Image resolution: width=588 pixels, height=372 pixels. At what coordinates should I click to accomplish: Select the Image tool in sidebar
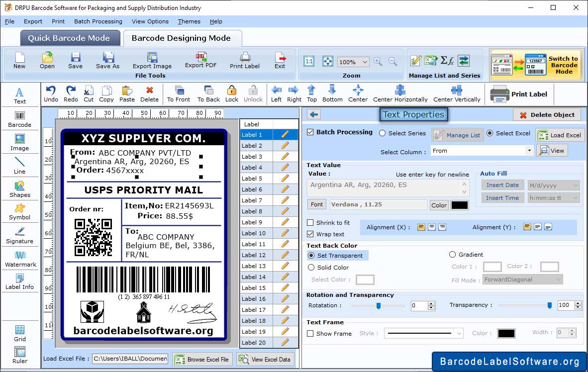[x=19, y=143]
